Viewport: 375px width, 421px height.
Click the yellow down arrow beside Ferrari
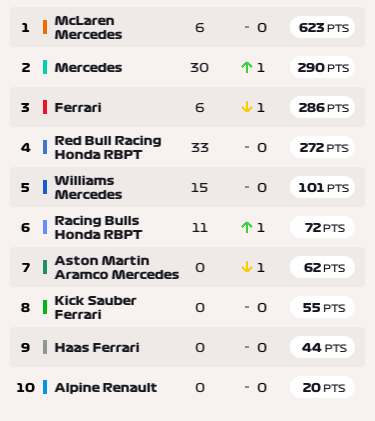pyautogui.click(x=246, y=107)
